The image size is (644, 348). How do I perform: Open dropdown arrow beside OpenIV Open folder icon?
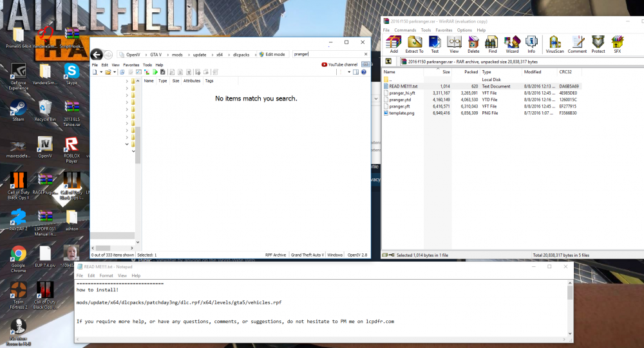[115, 72]
